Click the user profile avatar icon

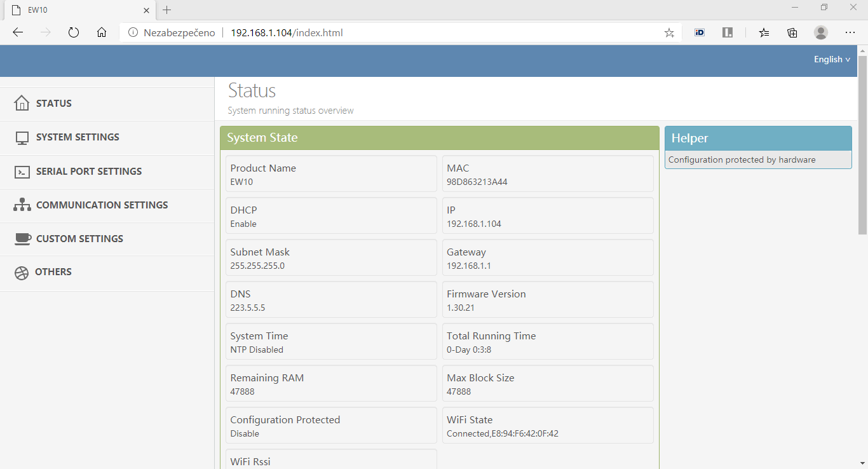(x=821, y=32)
